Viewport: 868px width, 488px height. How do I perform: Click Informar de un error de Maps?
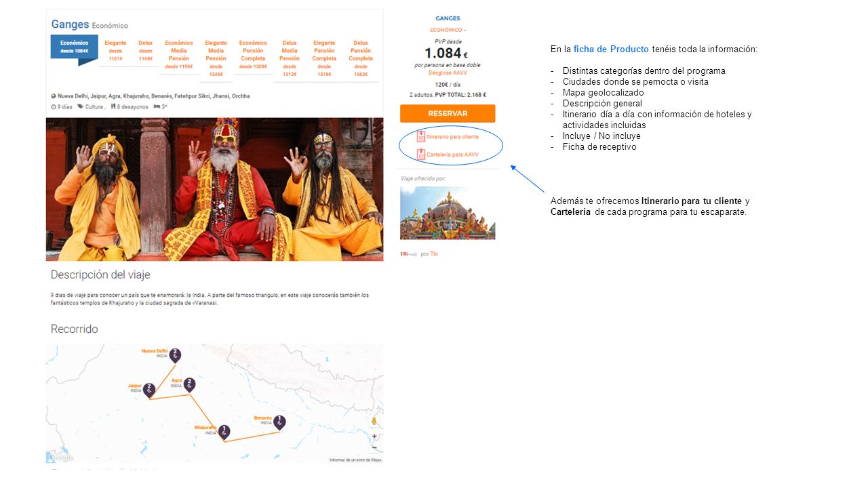(x=355, y=460)
